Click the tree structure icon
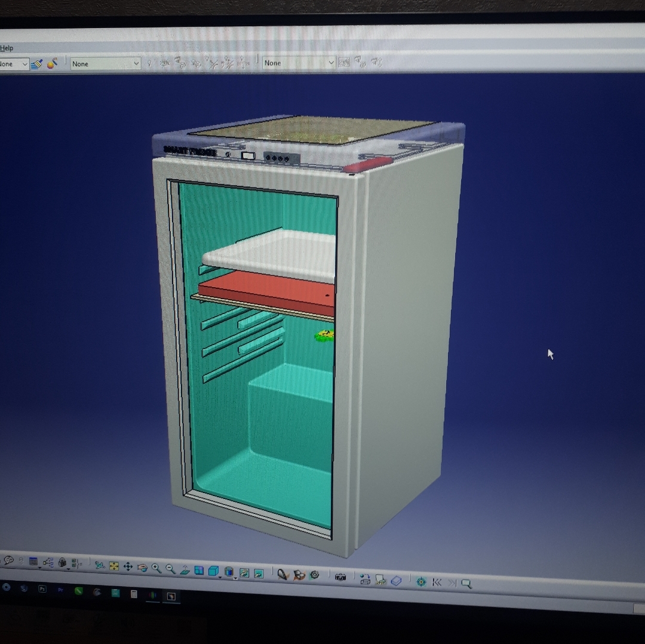This screenshot has width=645, height=644. point(48,563)
